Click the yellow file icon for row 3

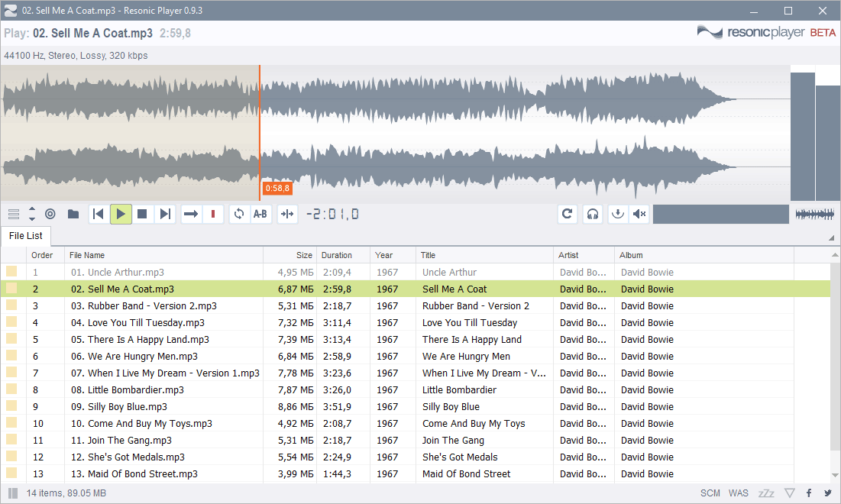coord(11,305)
